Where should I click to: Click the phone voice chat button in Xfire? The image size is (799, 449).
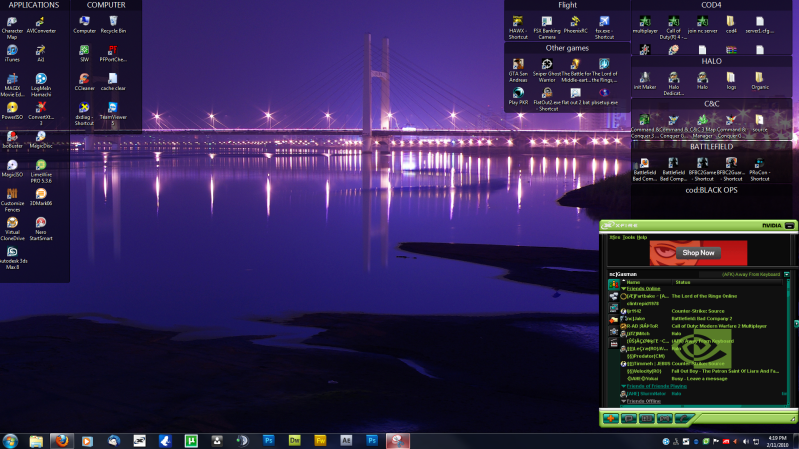click(683, 418)
